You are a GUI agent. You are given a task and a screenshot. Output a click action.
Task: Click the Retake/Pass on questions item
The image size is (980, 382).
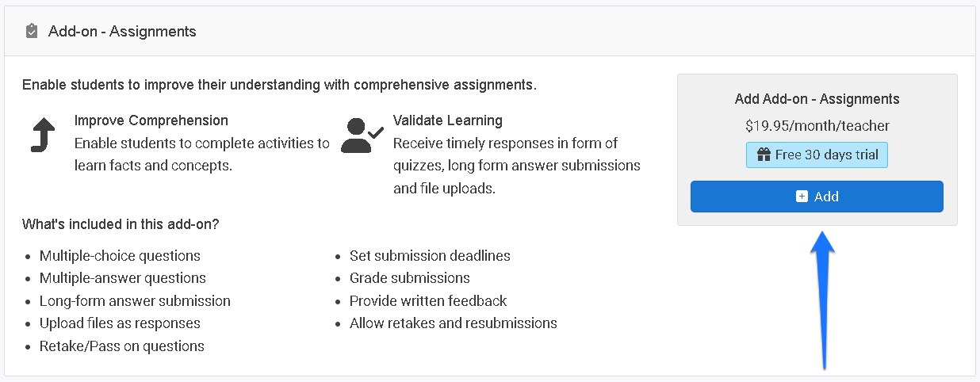tap(122, 346)
